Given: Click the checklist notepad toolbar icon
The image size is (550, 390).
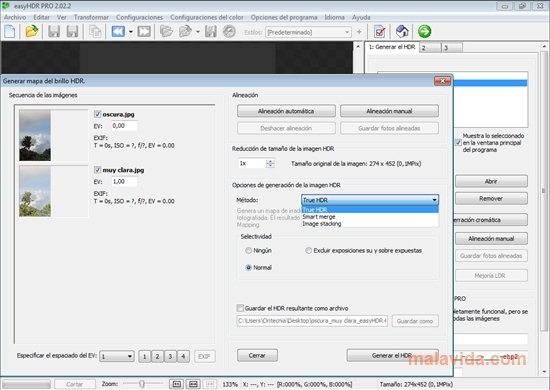Looking at the screenshot, I should 380,32.
